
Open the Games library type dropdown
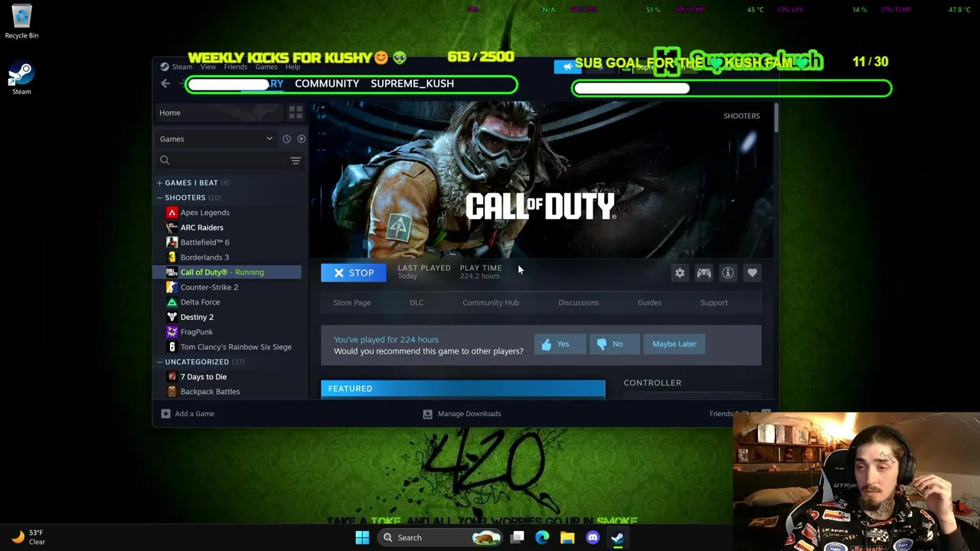coord(216,139)
